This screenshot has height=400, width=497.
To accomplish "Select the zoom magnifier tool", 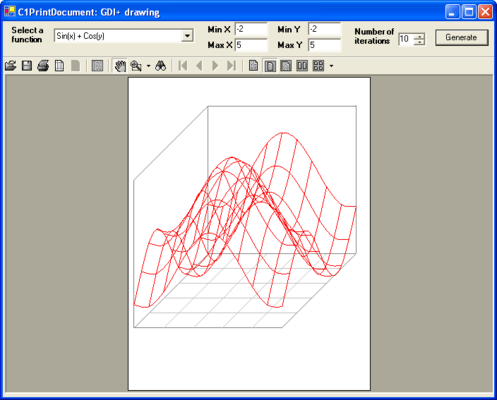I will point(136,66).
